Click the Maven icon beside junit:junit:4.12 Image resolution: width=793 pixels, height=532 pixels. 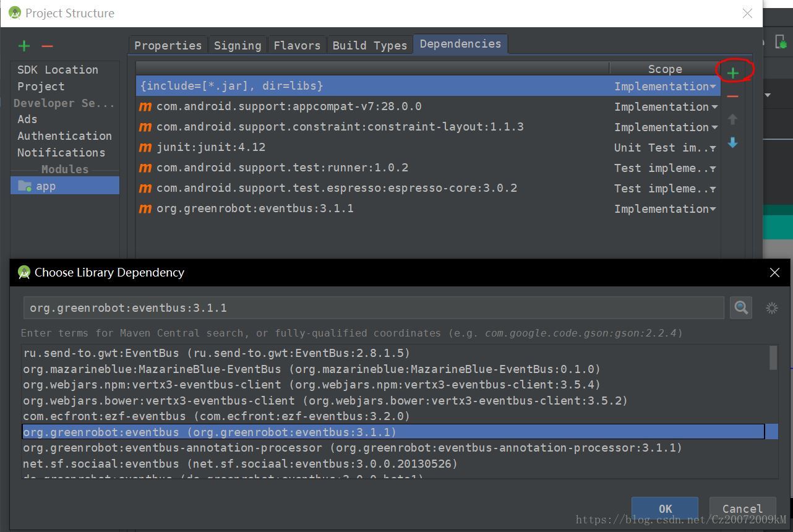coord(145,147)
